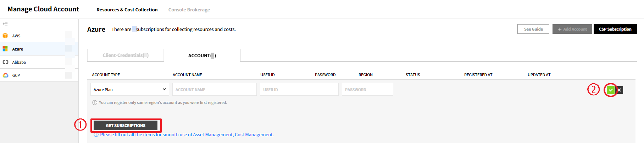644x143 pixels.
Task: Click the CSP Subscription button
Action: point(615,29)
